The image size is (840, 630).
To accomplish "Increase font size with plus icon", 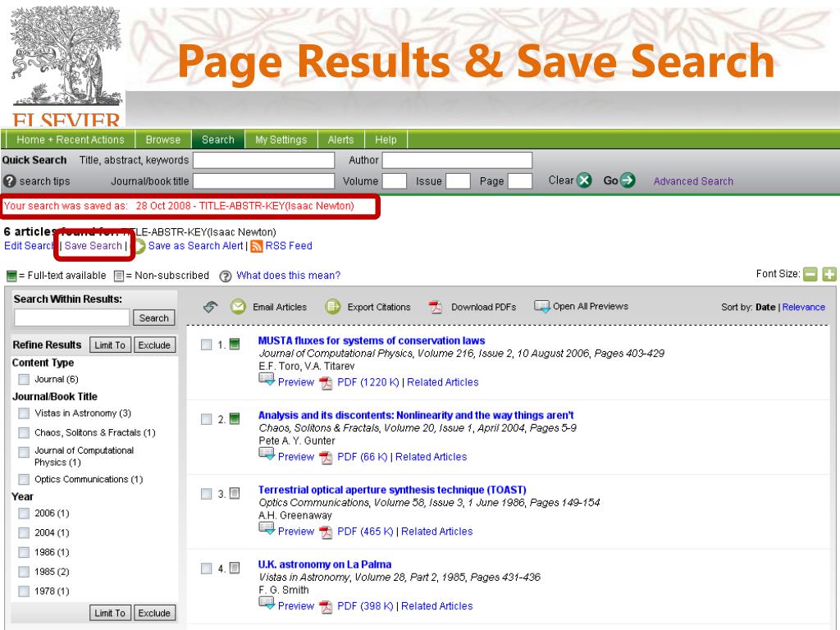I will tap(829, 274).
